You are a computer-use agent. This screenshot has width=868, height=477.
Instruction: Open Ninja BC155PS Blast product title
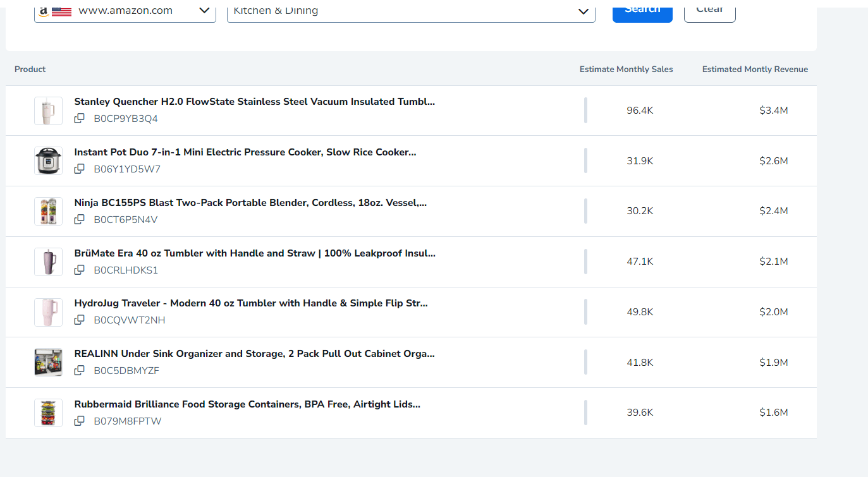[x=250, y=203]
